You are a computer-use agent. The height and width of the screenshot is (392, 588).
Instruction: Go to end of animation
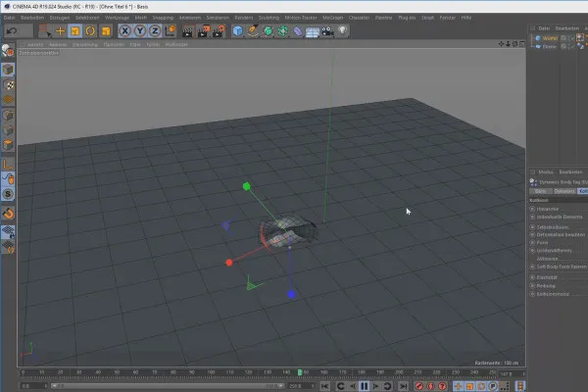pos(403,386)
